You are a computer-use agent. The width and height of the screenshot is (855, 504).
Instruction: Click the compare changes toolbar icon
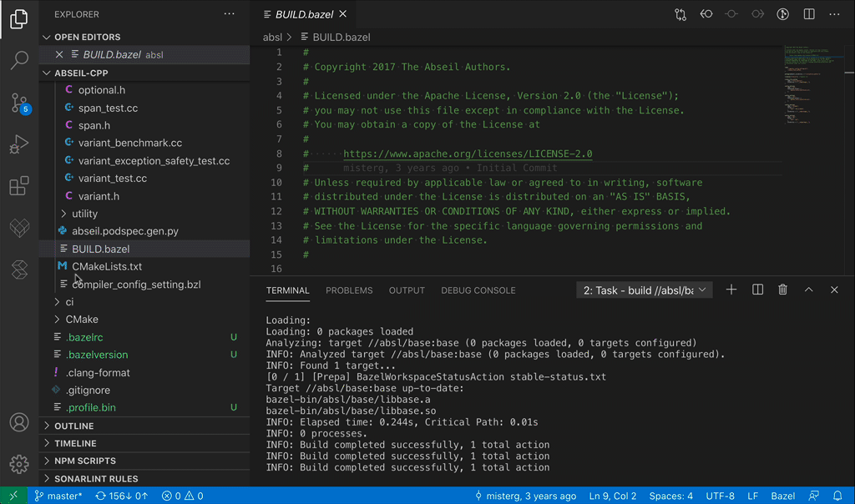click(680, 14)
